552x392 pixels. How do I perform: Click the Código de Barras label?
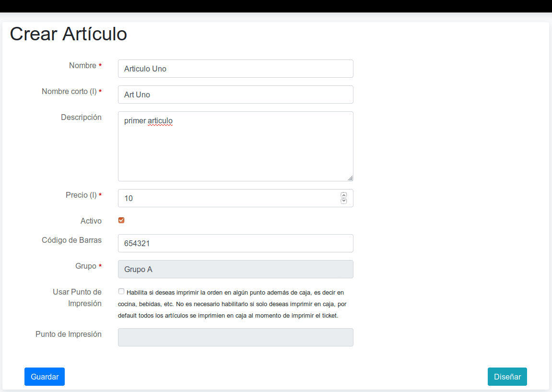coord(71,240)
